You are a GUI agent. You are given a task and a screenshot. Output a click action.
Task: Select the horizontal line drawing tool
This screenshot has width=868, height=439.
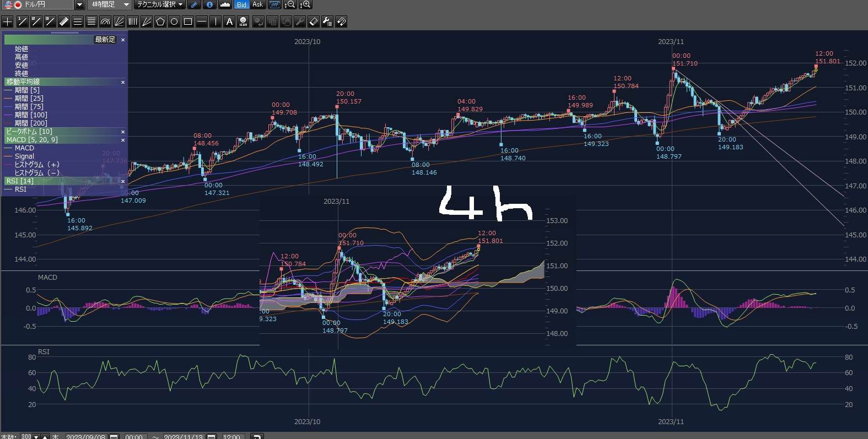point(202,21)
